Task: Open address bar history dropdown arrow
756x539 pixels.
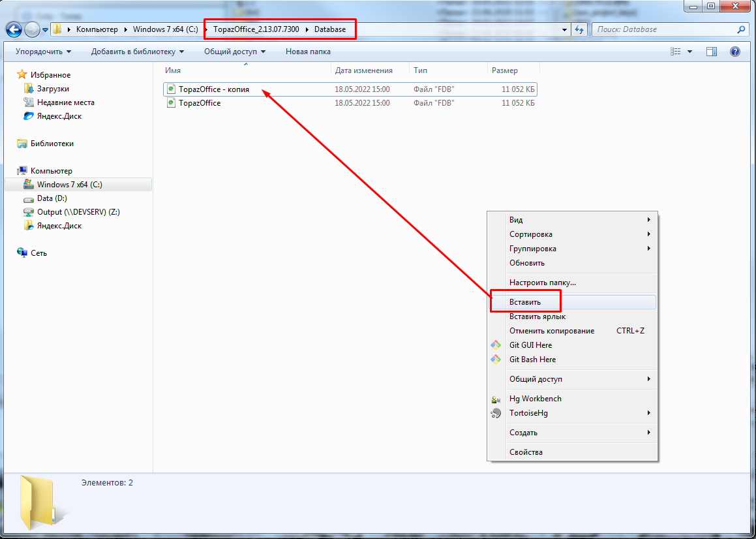Action: point(565,29)
